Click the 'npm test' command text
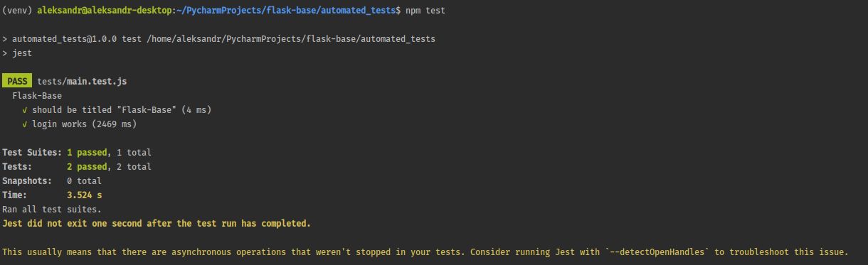868x265 pixels. [425, 11]
